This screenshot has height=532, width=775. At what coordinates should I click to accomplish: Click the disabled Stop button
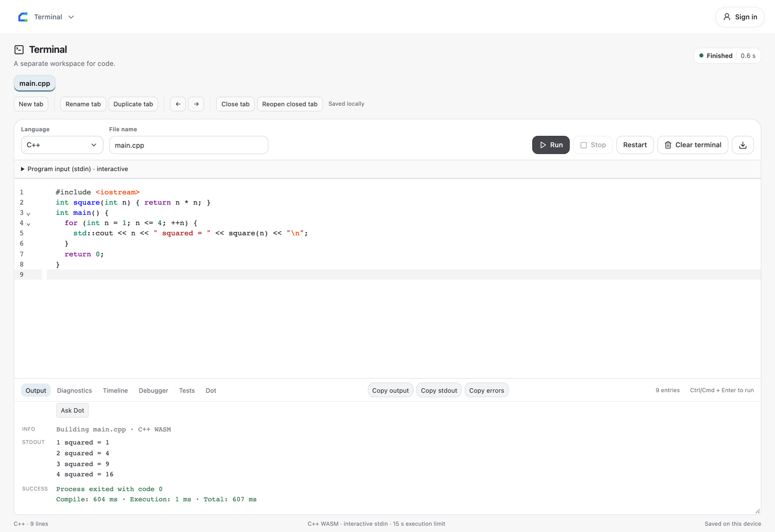593,145
